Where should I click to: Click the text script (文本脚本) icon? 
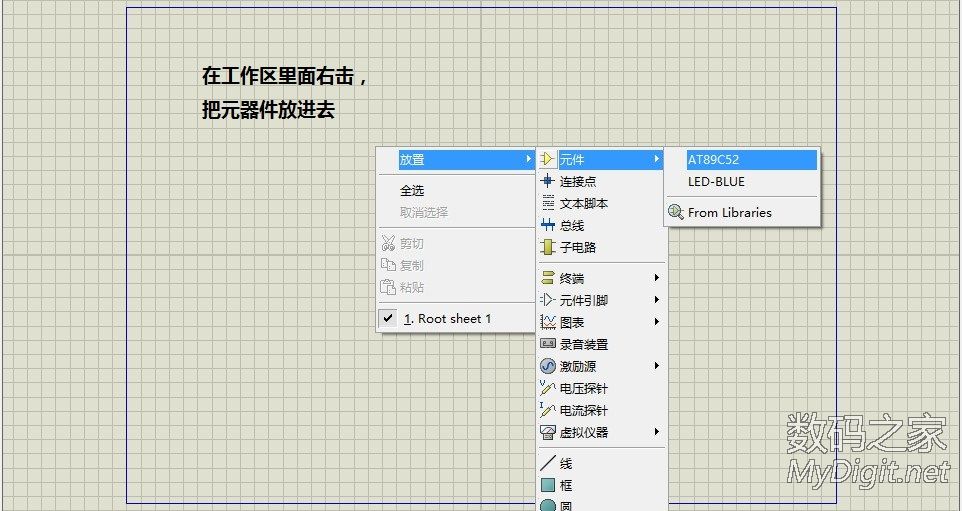pos(547,203)
